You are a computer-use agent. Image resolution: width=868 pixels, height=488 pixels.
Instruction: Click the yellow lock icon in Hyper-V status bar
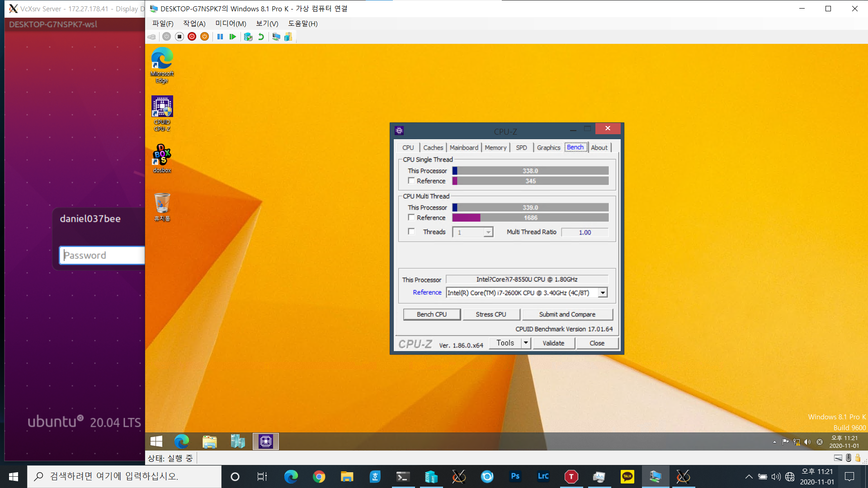point(858,458)
